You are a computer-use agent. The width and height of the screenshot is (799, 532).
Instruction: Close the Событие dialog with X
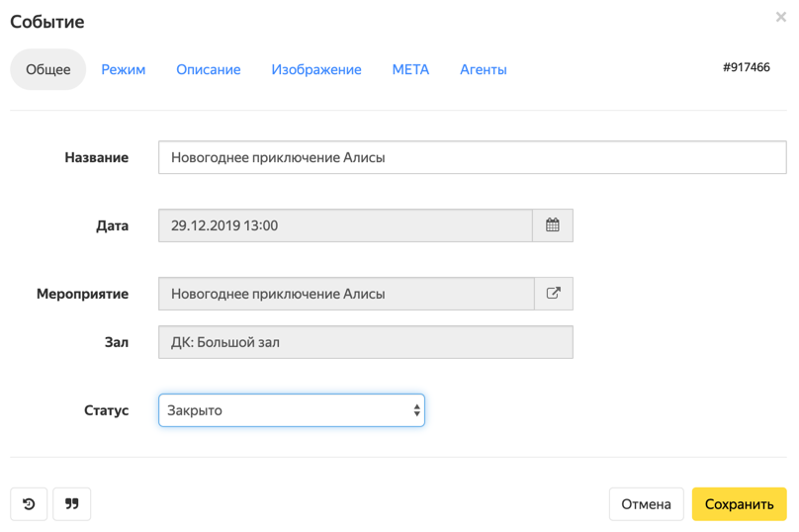pyautogui.click(x=780, y=18)
